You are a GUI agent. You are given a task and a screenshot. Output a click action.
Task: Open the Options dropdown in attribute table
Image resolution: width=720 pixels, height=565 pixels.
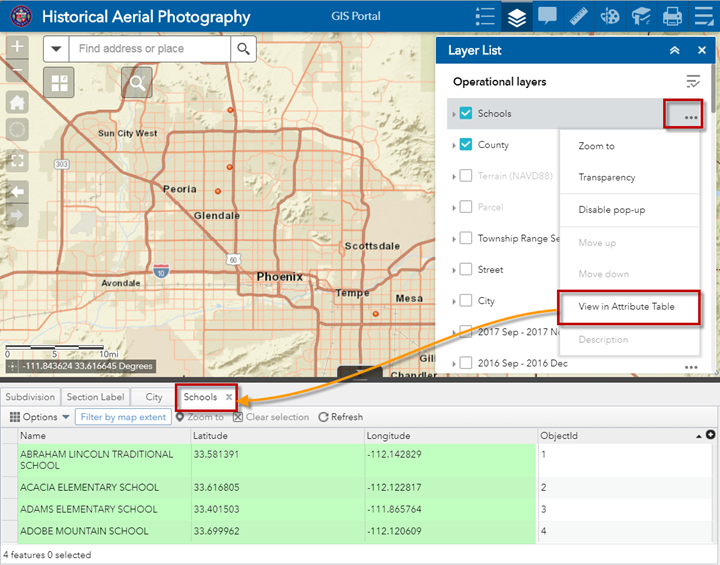tap(40, 417)
